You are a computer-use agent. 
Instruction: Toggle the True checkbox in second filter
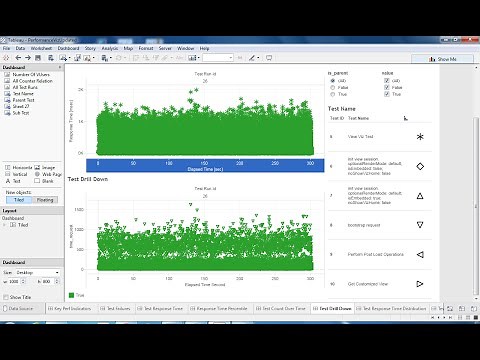(387, 94)
